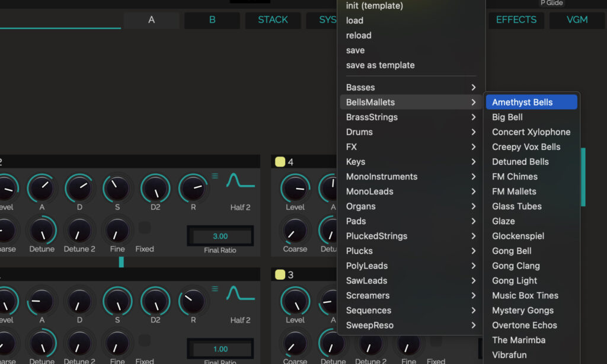The image size is (607, 364).
Task: Open the VGM tab
Action: coord(577,20)
